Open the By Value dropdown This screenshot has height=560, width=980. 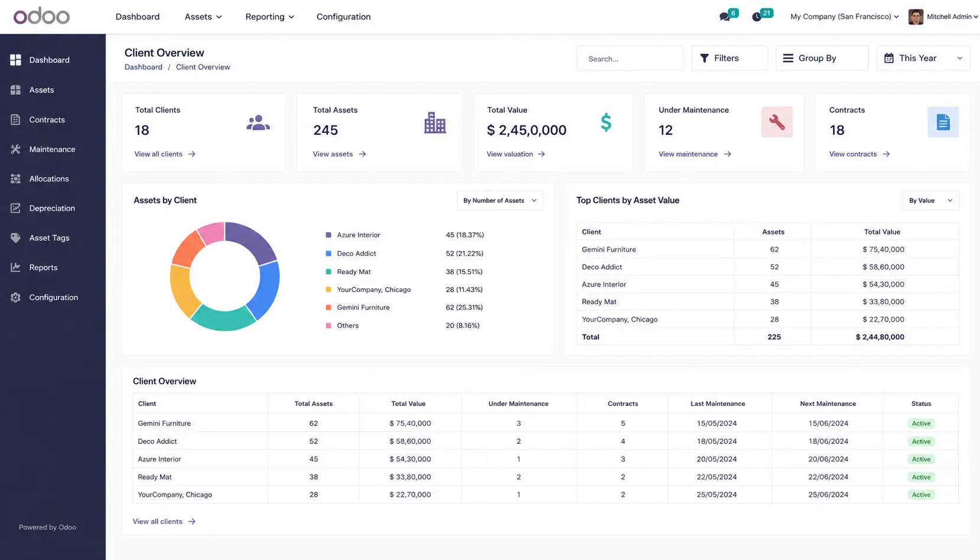click(x=930, y=200)
